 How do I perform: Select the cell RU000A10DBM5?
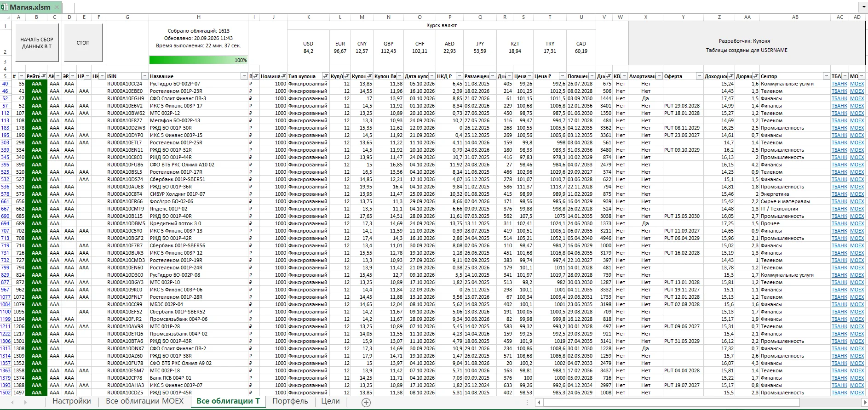point(127,223)
